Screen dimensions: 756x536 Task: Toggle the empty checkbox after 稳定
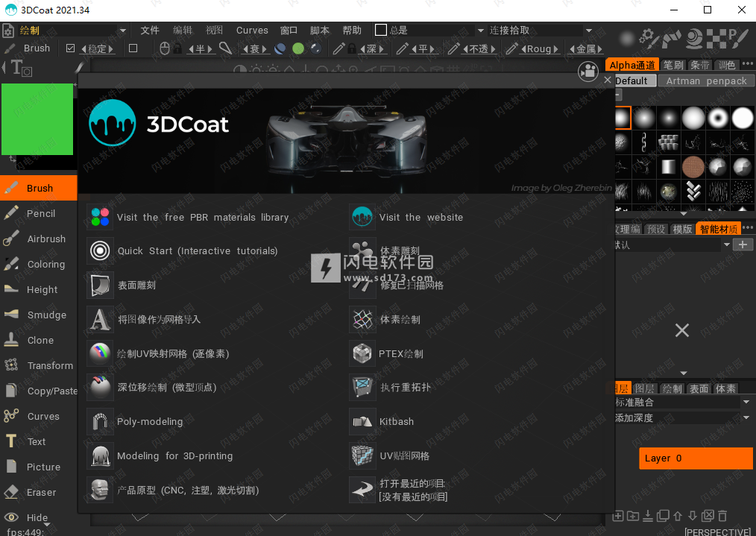pyautogui.click(x=133, y=48)
